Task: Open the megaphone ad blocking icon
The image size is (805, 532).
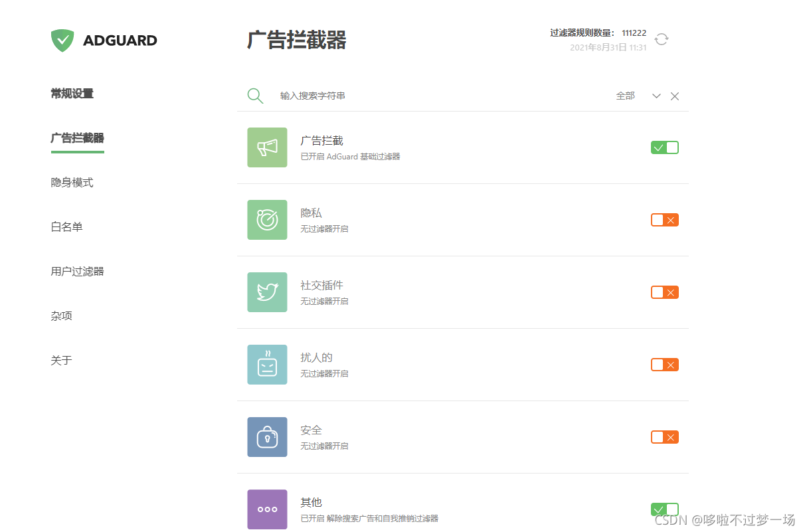Action: coord(267,147)
